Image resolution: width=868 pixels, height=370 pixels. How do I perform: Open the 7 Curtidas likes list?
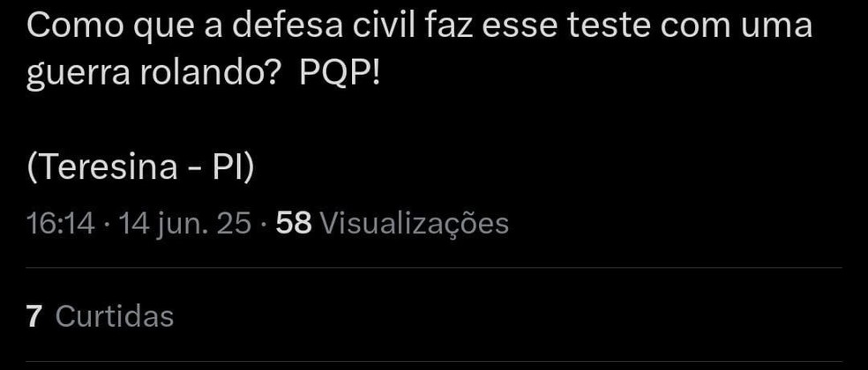tap(100, 316)
